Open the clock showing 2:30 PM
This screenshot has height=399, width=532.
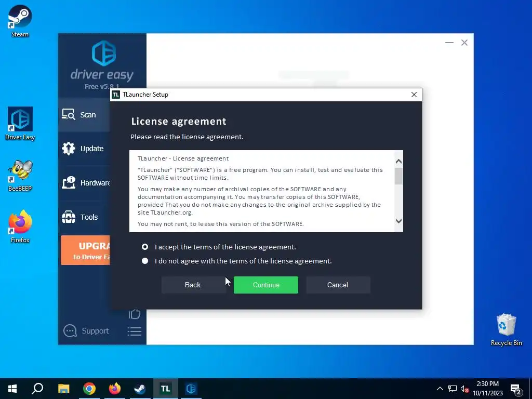[x=488, y=389]
